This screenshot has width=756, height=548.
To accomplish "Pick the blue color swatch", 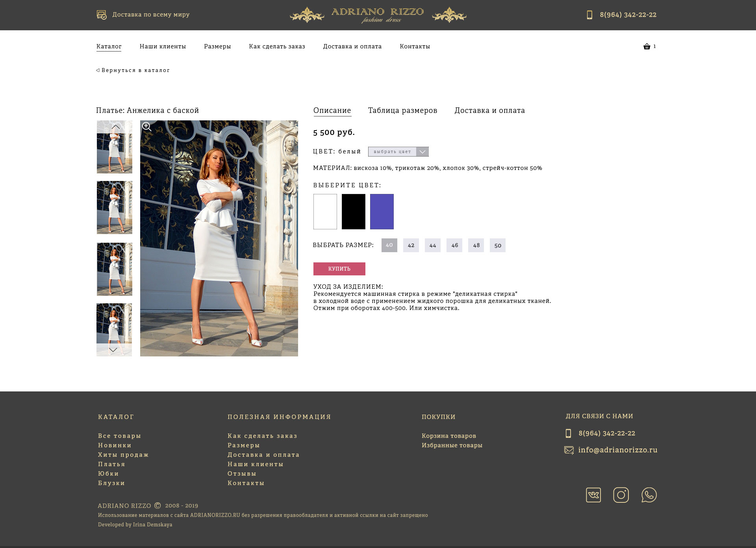I will [382, 212].
